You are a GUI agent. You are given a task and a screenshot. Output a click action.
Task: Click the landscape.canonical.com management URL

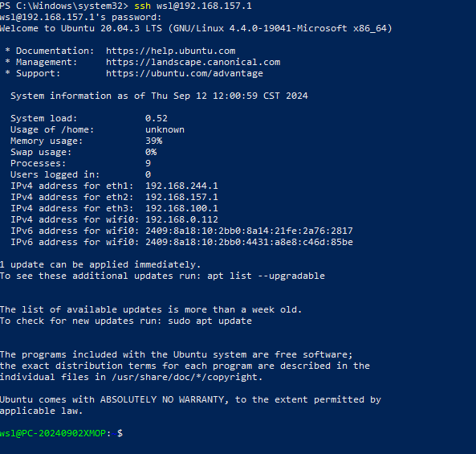(193, 62)
